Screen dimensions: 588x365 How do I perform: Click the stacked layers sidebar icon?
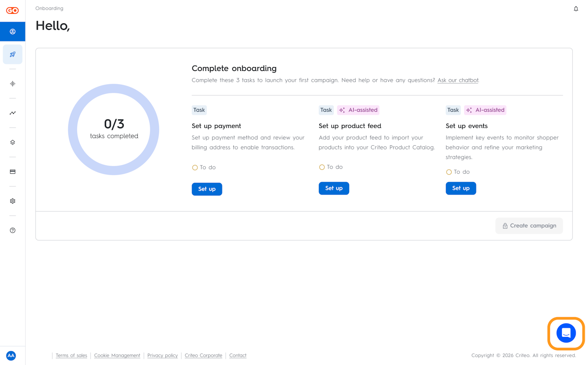click(x=12, y=143)
